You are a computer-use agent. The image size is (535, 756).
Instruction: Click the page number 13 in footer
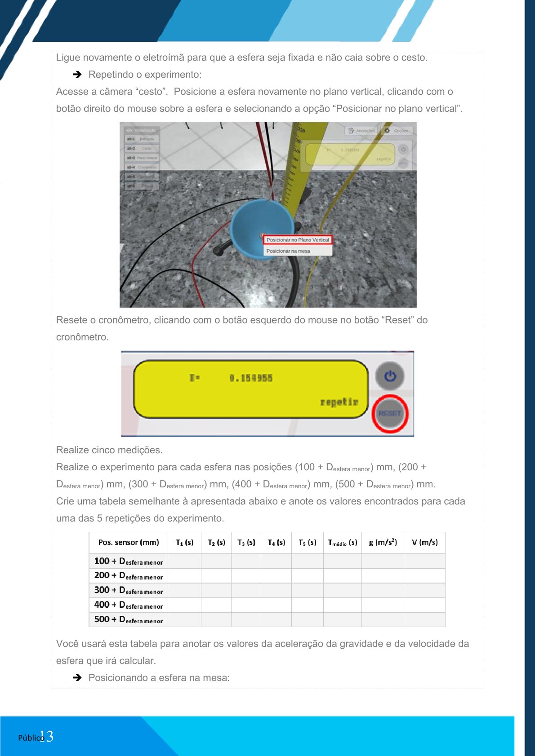coord(47,736)
